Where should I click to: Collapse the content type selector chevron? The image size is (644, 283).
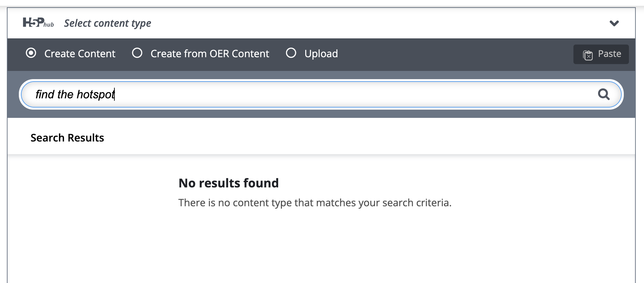tap(614, 23)
